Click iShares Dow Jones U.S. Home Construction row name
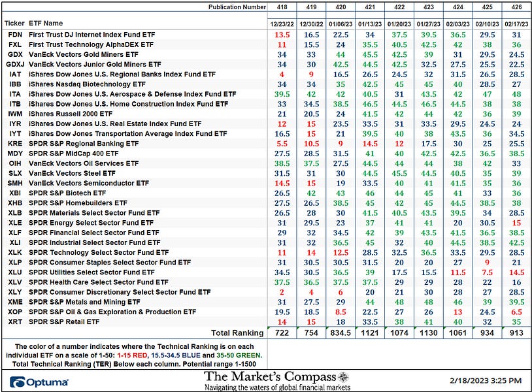The width and height of the screenshot is (532, 392). [129, 104]
